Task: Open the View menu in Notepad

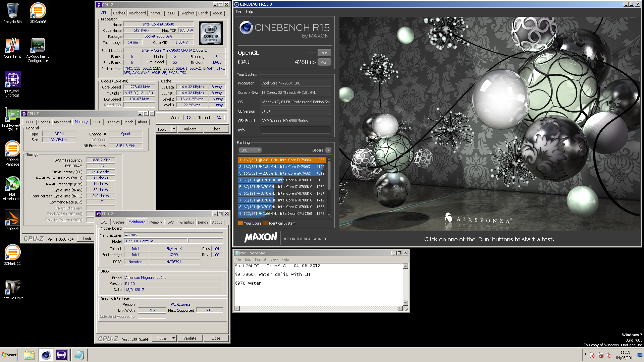Action: tap(274, 259)
